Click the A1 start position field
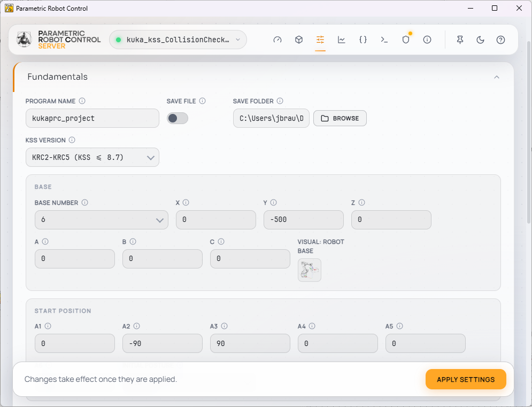The height and width of the screenshot is (407, 532). pos(75,343)
